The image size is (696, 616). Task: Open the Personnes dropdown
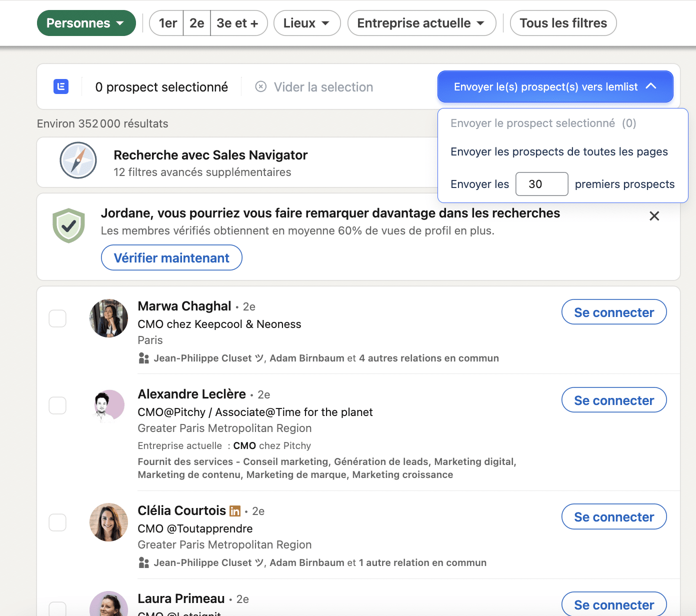[x=86, y=23]
